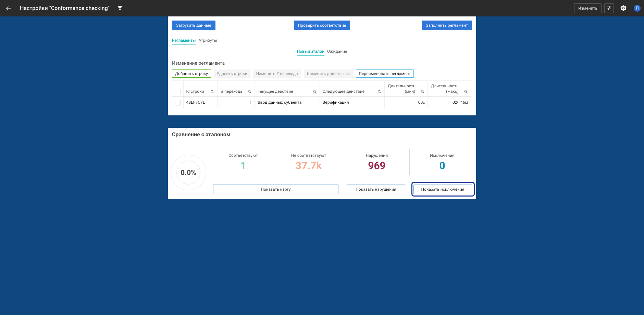The height and width of the screenshot is (315, 644).
Task: Open the Новый эталон tab
Action: (x=310, y=51)
